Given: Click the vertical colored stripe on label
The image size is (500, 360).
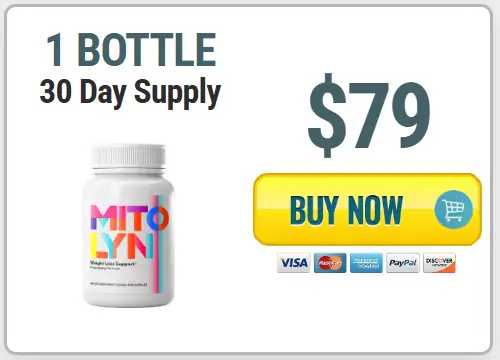Looking at the screenshot, I should tap(158, 244).
